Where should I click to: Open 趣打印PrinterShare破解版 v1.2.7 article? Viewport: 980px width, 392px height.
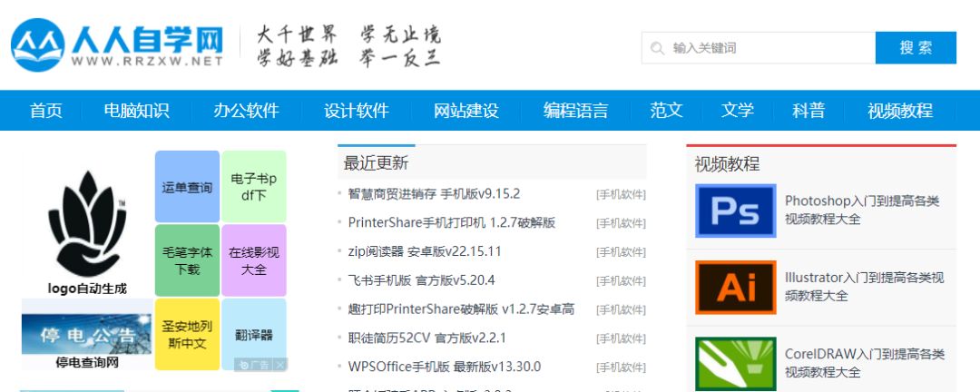point(461,309)
